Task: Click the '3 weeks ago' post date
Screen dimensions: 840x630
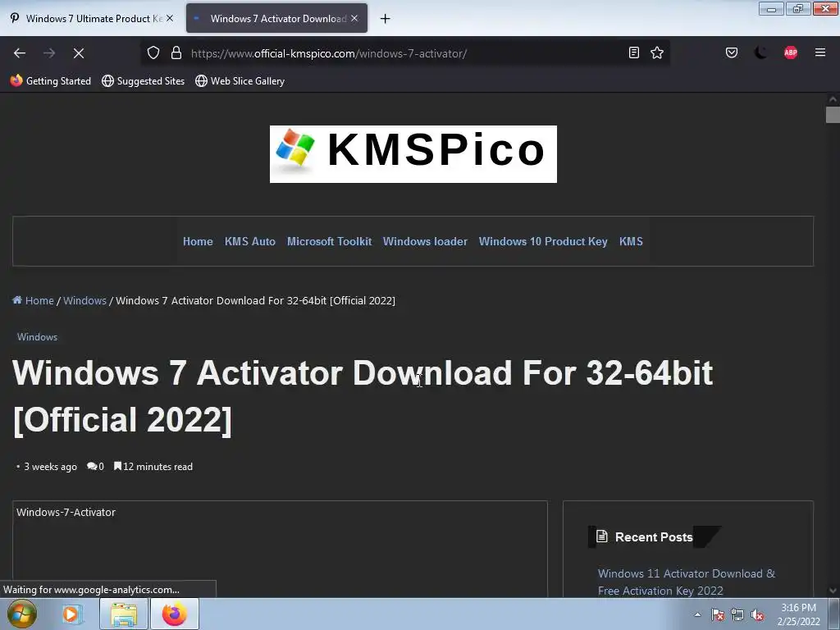Action: (x=50, y=467)
